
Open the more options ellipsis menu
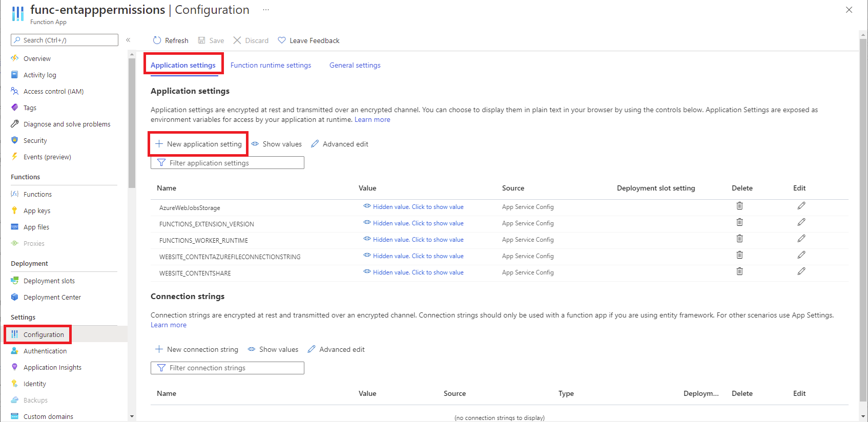pyautogui.click(x=266, y=10)
